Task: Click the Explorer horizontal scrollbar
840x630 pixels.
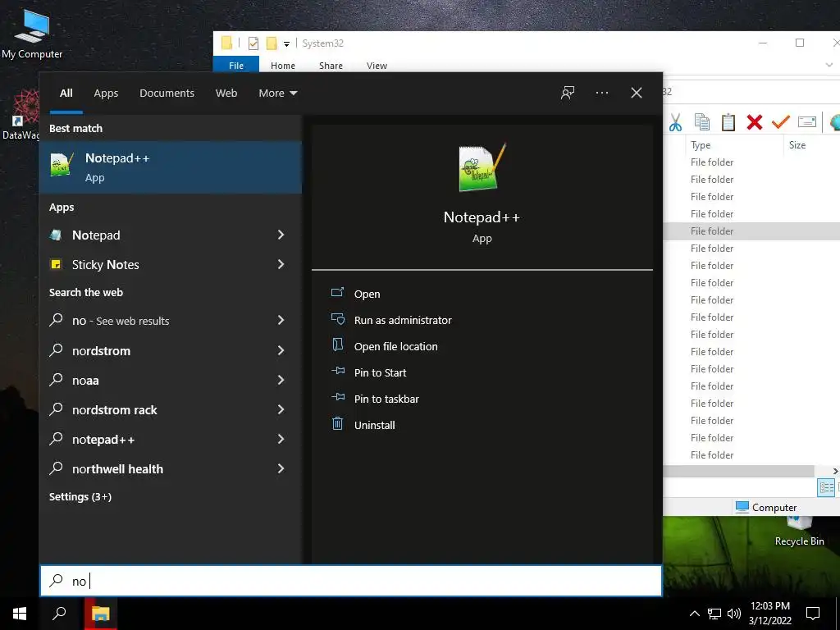Action: click(x=739, y=471)
